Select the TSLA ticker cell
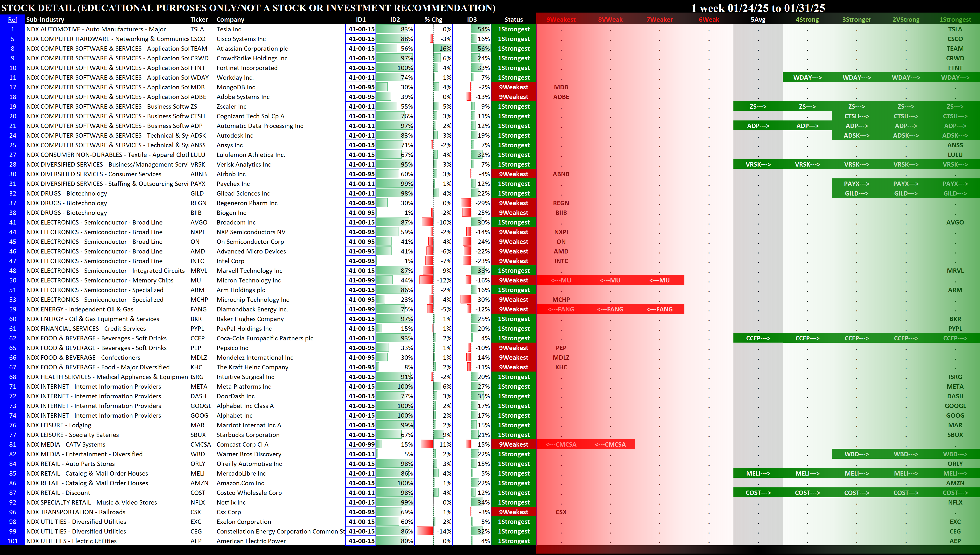The height and width of the screenshot is (555, 980). 197,29
